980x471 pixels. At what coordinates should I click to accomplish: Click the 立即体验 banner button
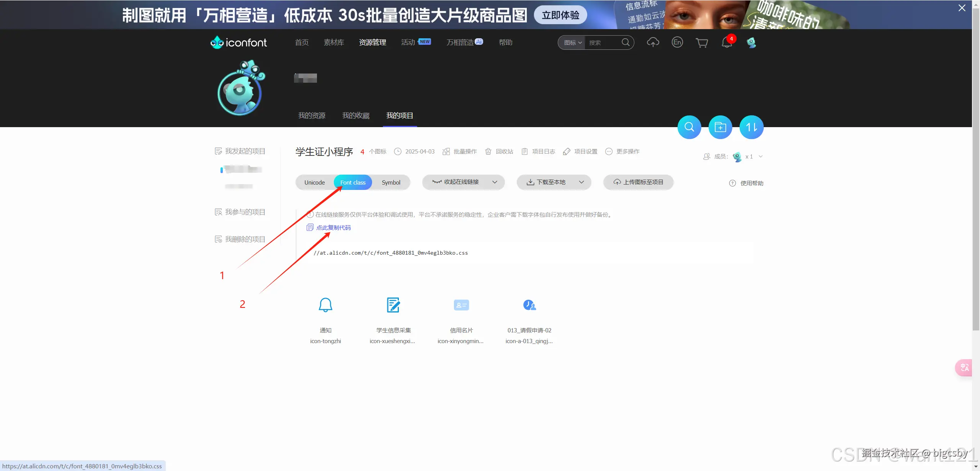point(560,15)
